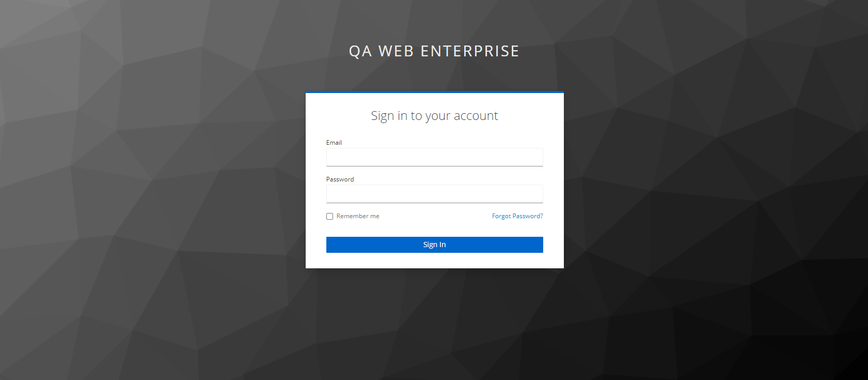Screen dimensions: 868x380
Task: Open the Forgot Password? link
Action: [x=517, y=216]
